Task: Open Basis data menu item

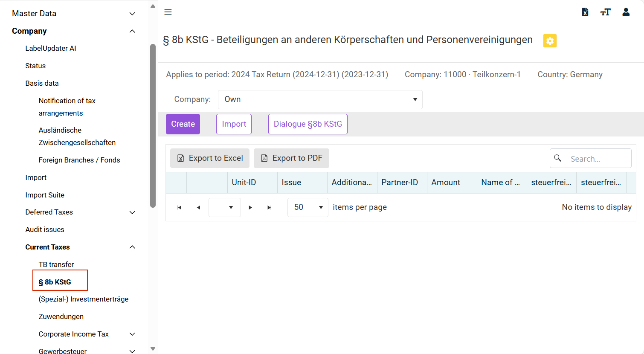Action: (42, 83)
